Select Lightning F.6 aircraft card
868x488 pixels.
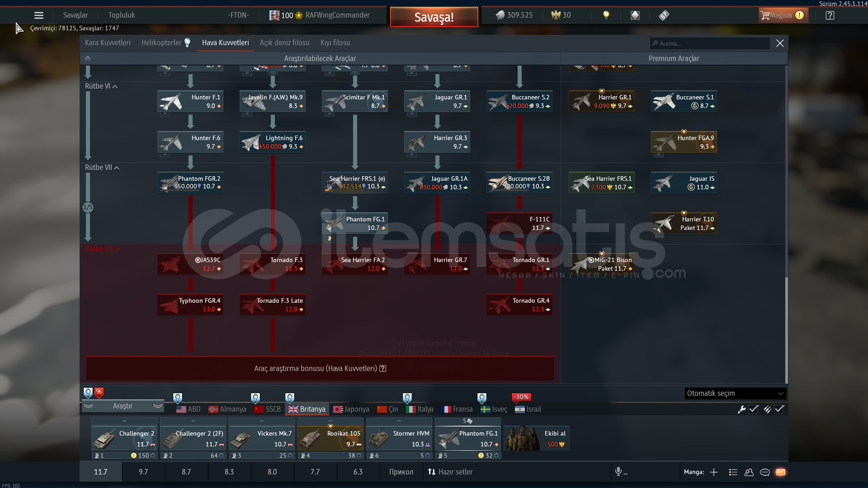(x=273, y=142)
